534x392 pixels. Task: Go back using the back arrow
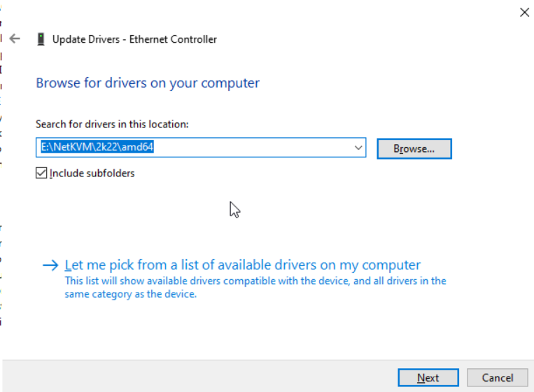tap(15, 38)
